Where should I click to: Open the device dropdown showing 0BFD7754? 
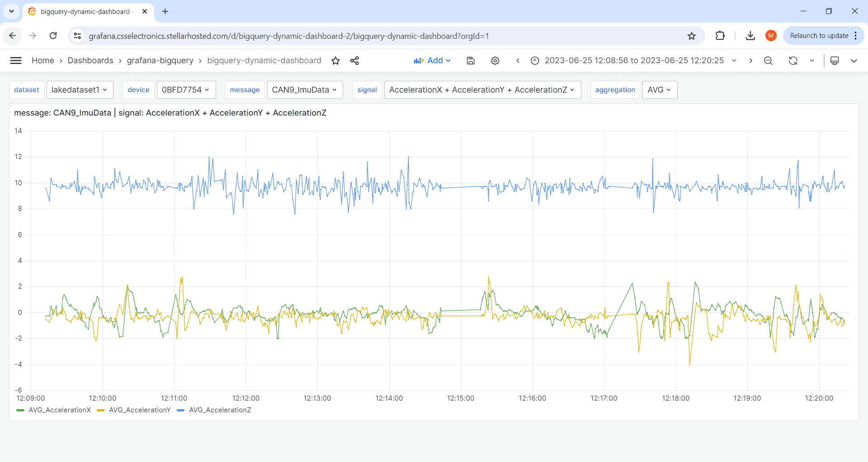pos(186,89)
